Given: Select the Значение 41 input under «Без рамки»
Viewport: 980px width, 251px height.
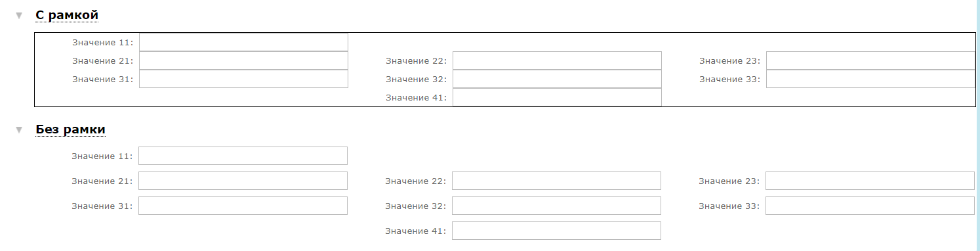Looking at the screenshot, I should [556, 231].
